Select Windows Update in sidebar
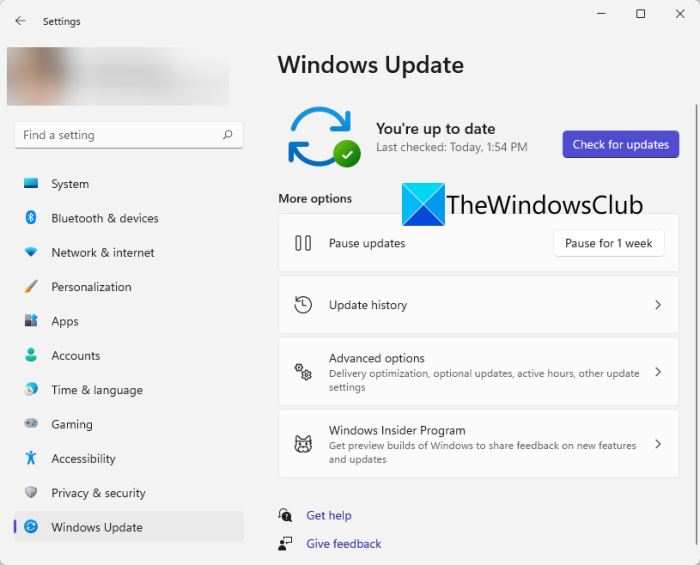Image resolution: width=700 pixels, height=565 pixels. [x=129, y=527]
